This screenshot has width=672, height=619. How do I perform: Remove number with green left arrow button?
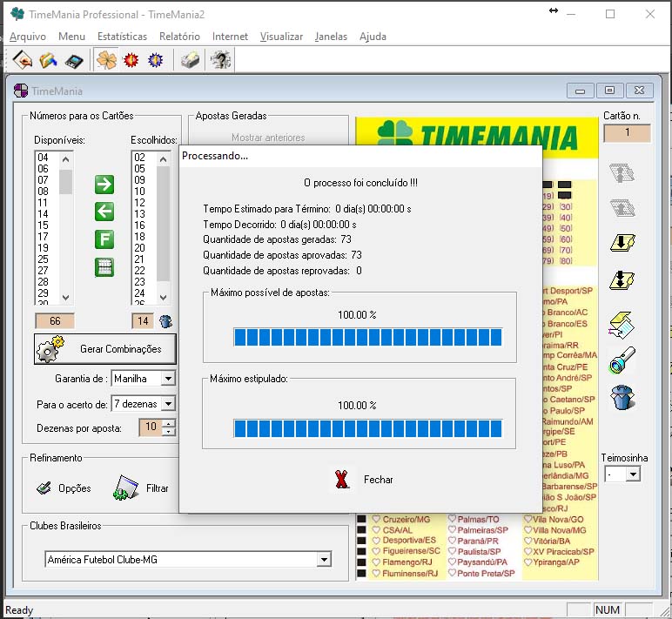coord(104,212)
